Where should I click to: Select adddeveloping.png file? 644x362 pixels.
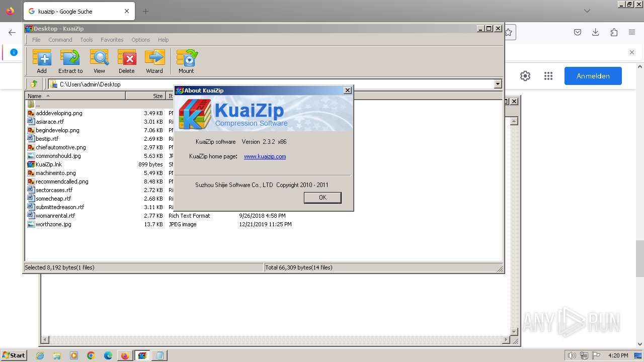point(59,113)
